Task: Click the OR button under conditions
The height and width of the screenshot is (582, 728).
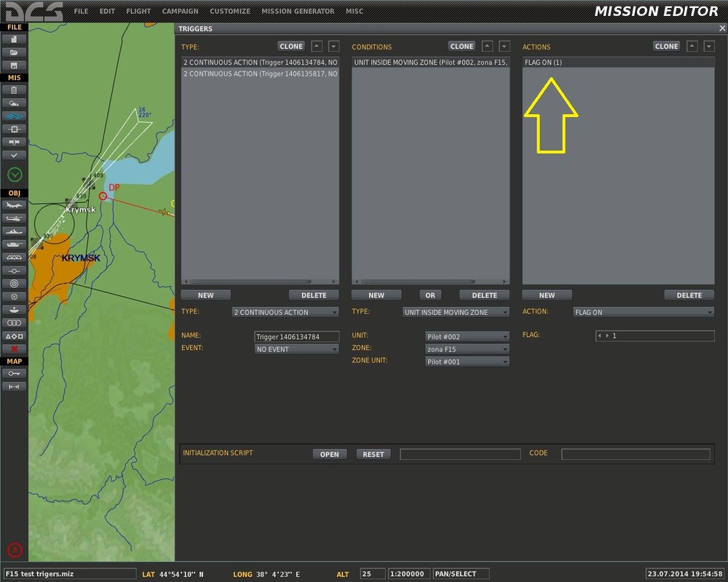Action: (430, 295)
